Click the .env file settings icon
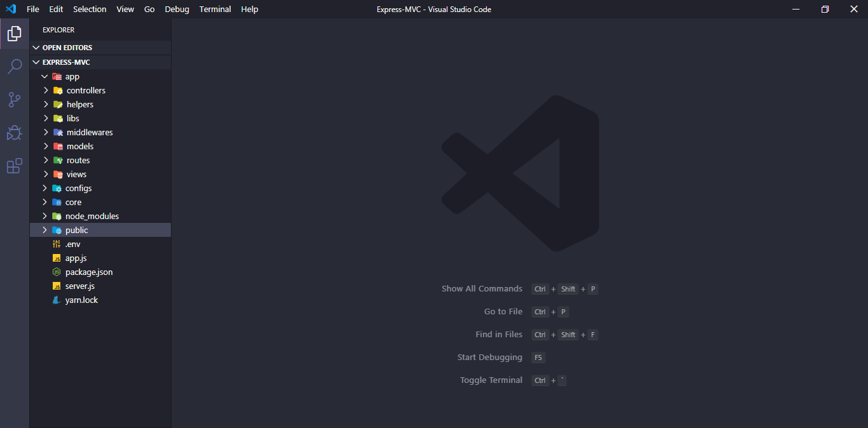The height and width of the screenshot is (428, 868). 57,244
